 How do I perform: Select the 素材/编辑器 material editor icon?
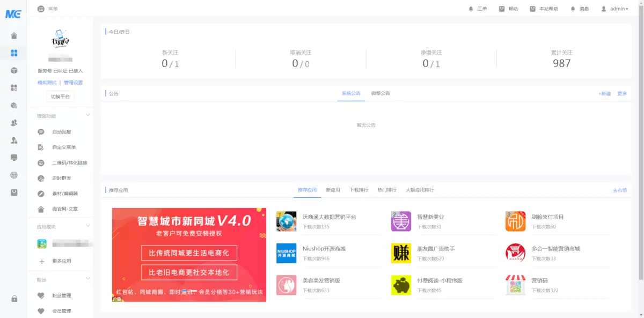[x=41, y=194]
